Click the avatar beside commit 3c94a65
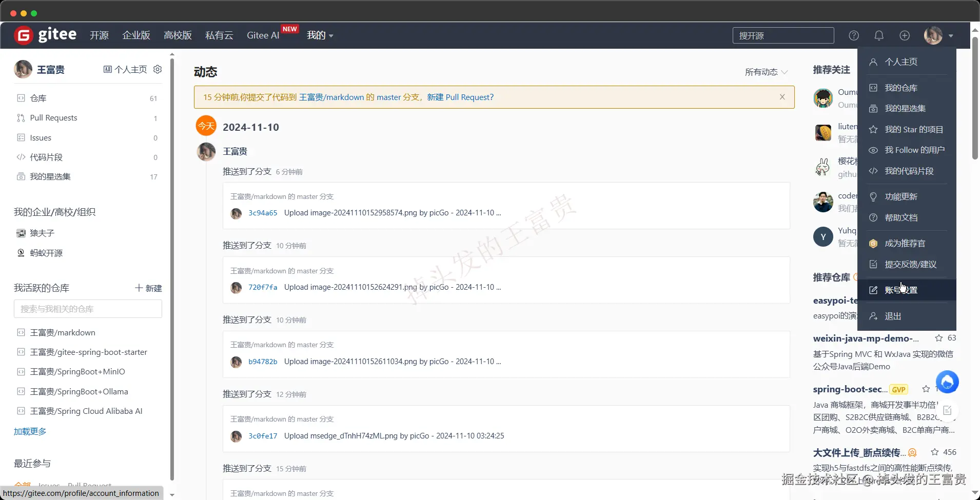 click(236, 213)
